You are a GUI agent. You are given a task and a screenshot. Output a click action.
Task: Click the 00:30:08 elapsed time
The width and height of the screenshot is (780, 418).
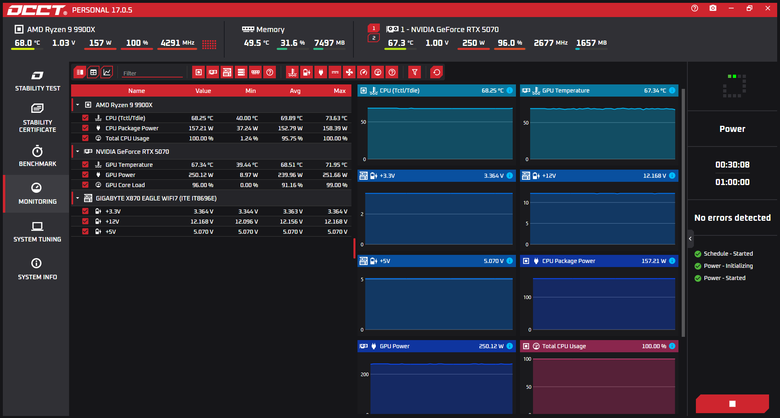(732, 165)
